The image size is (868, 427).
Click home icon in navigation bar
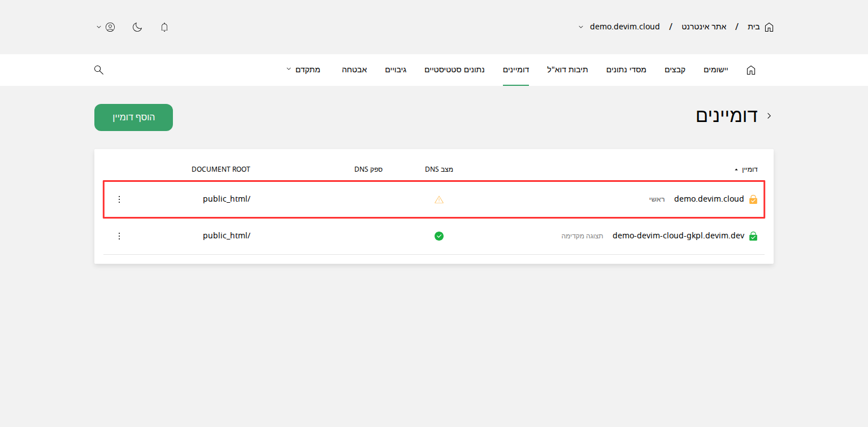point(751,70)
